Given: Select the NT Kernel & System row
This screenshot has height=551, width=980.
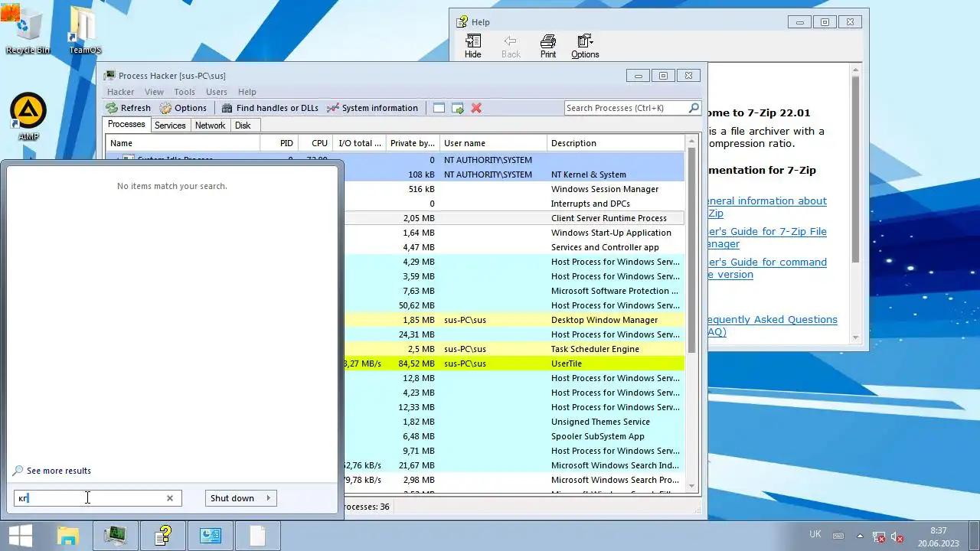Looking at the screenshot, I should coord(514,174).
